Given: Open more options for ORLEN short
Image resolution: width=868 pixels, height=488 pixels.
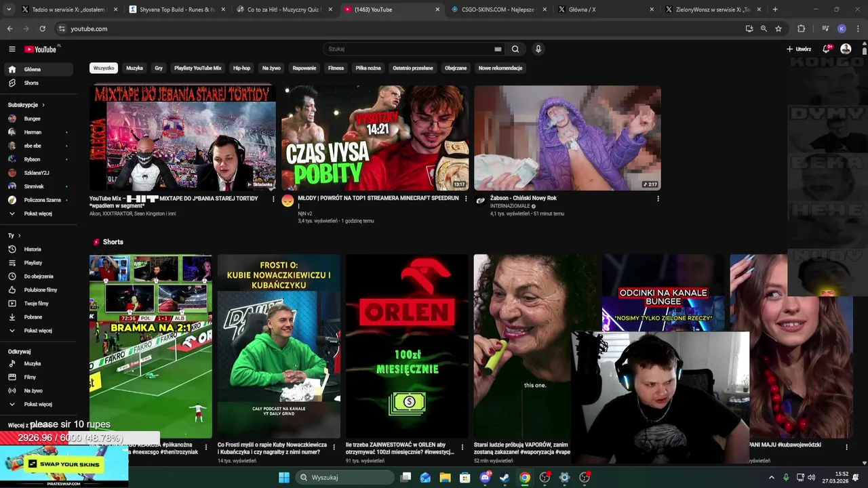Looking at the screenshot, I should coord(462,447).
